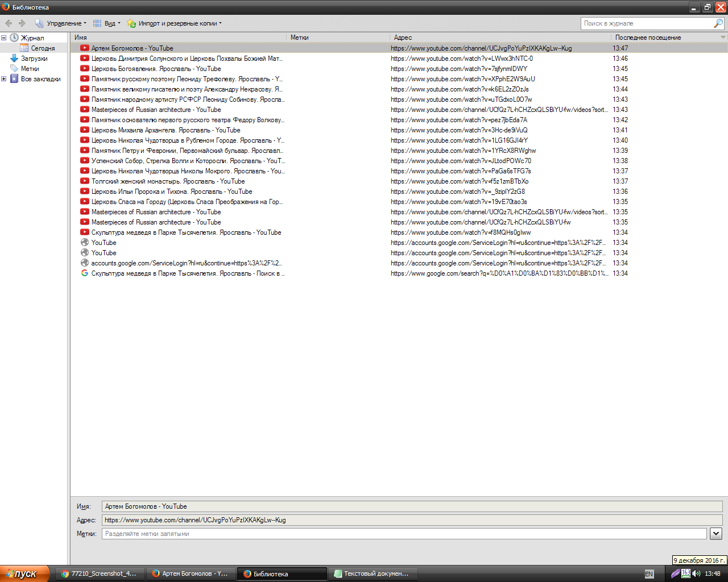728x582 pixels.
Task: Switch to Артем Богомолов Firefox taskbar window
Action: coord(191,574)
